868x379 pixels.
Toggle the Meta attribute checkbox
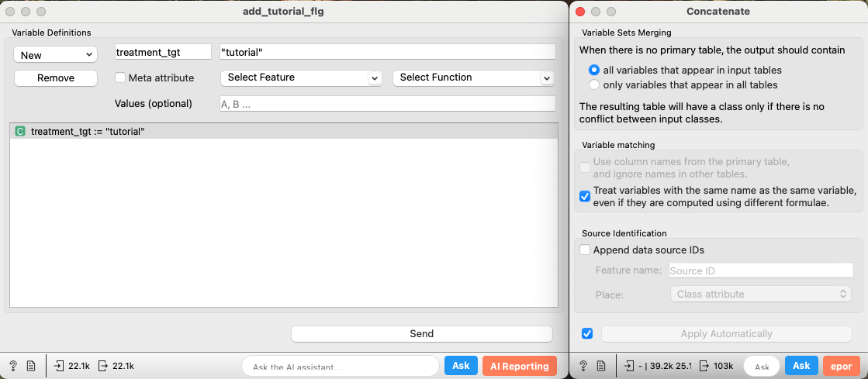click(x=119, y=78)
